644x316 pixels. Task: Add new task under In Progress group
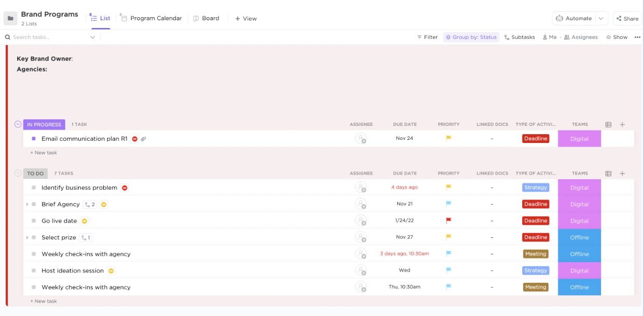(44, 153)
